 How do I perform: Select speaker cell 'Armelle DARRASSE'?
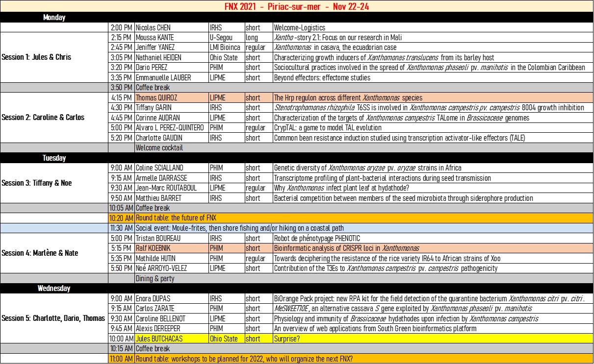click(x=171, y=178)
